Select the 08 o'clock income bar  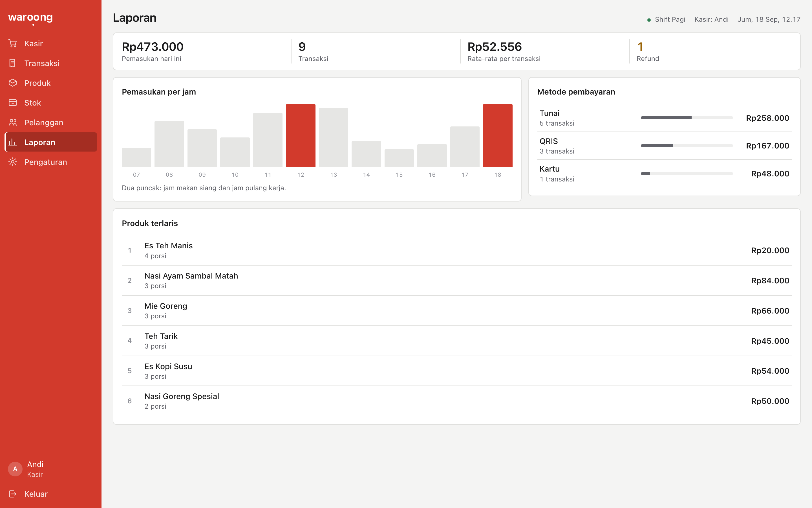[x=169, y=144]
